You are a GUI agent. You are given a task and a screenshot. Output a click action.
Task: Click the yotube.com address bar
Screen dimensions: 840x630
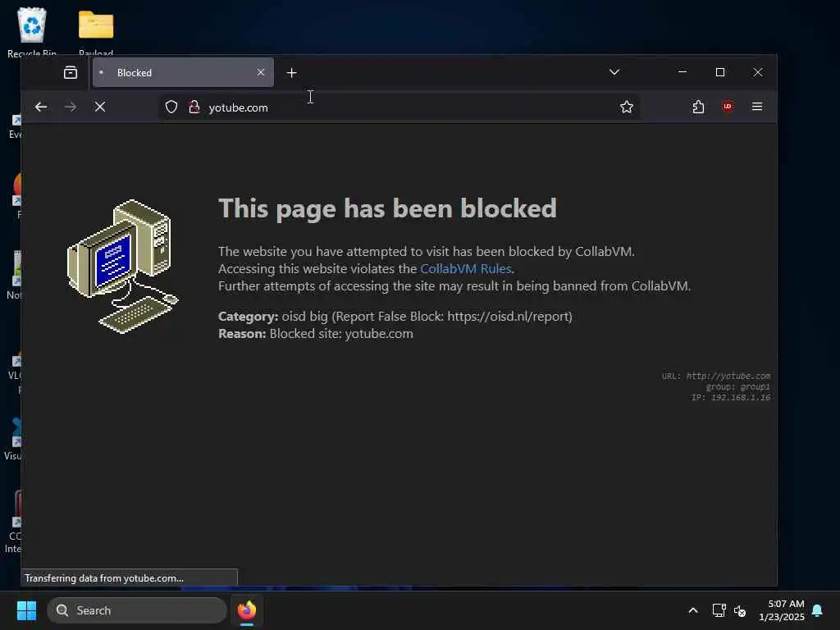click(399, 107)
